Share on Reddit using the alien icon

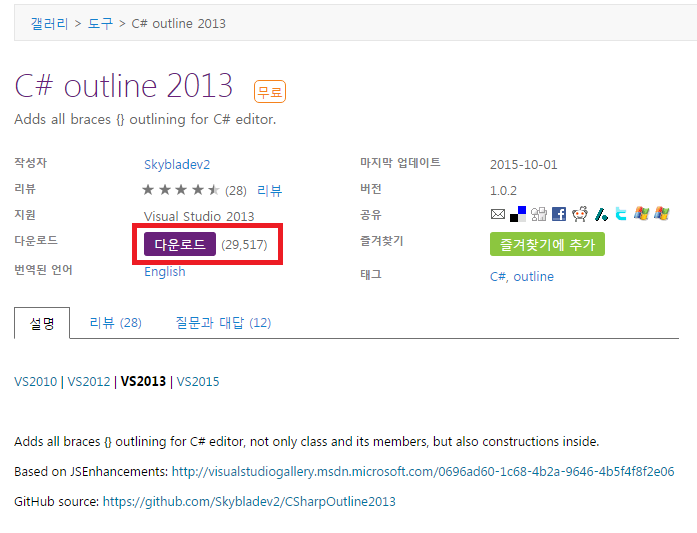[x=580, y=214]
